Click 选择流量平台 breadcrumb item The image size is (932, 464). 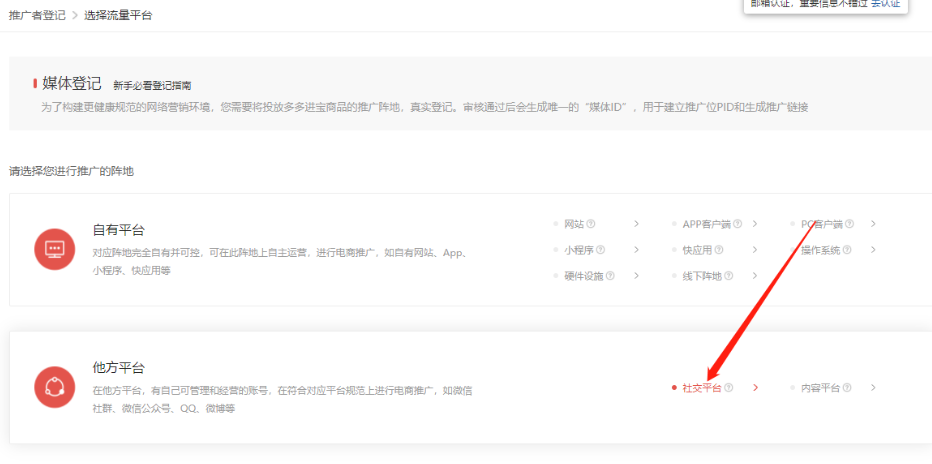pyautogui.click(x=117, y=16)
